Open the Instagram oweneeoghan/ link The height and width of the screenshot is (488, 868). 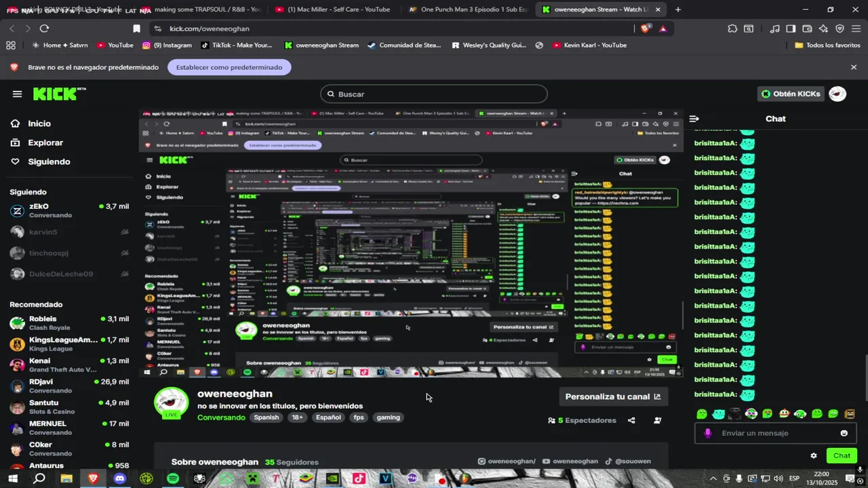[x=507, y=462]
